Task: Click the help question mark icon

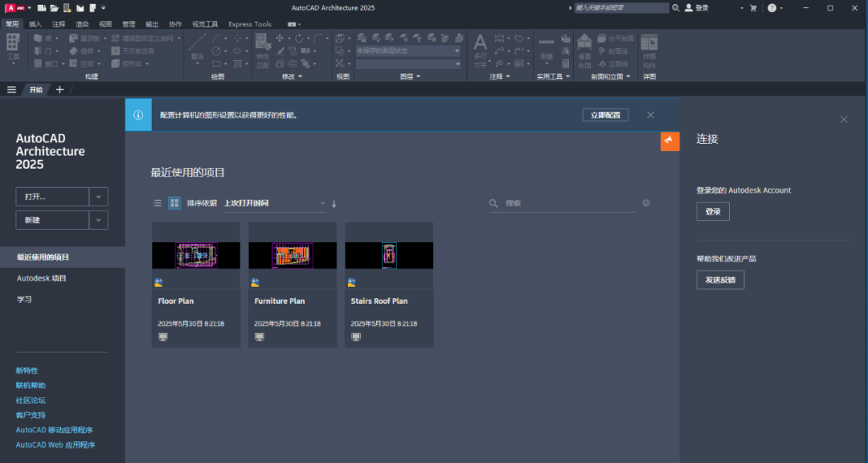Action: pyautogui.click(x=772, y=7)
